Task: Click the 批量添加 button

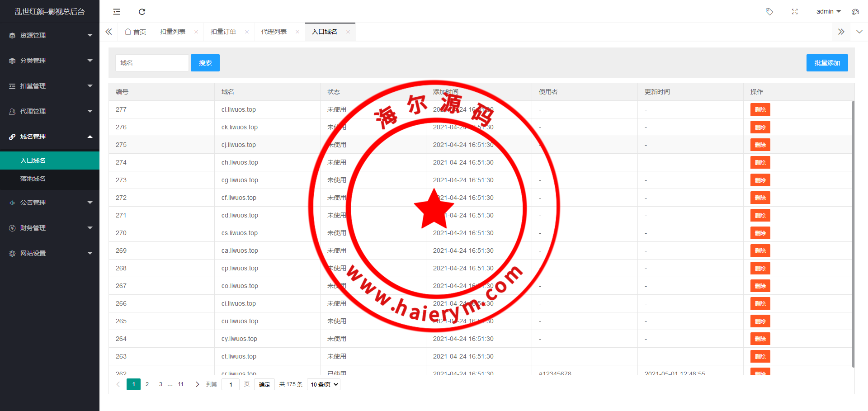Action: pyautogui.click(x=827, y=63)
